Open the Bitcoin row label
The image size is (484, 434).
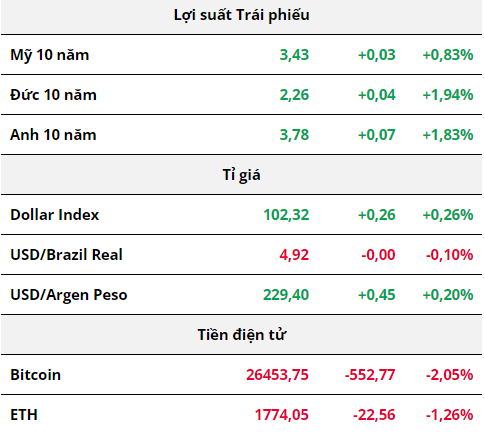coord(36,375)
